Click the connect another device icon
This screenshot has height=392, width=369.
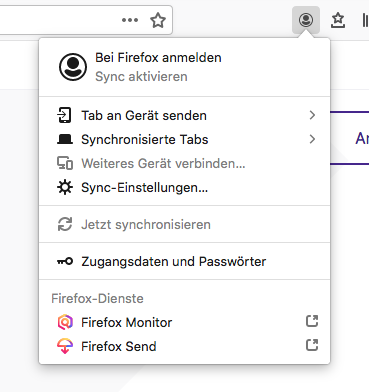click(65, 163)
